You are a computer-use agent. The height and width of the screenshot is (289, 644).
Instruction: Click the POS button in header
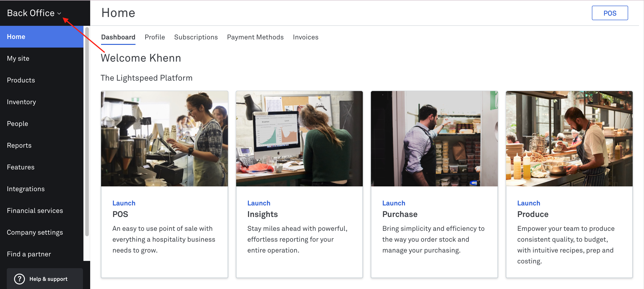[610, 13]
